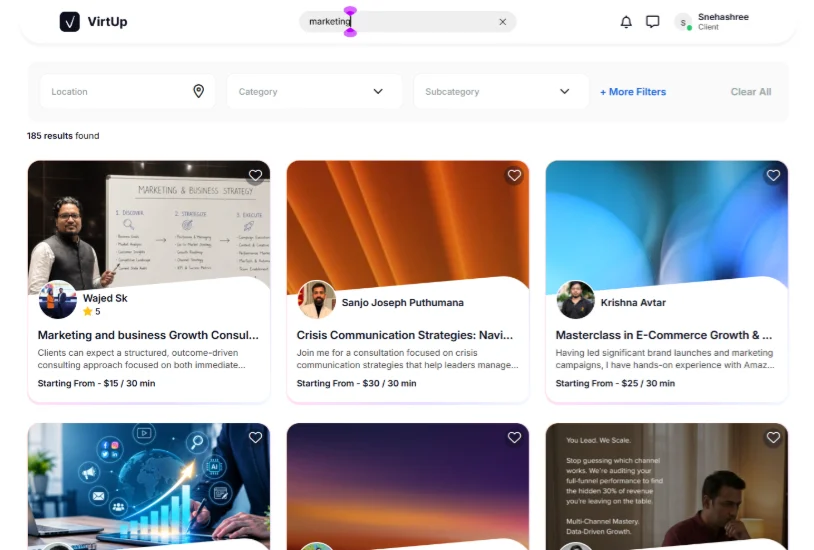Click the VirtUp logo icon

pyautogui.click(x=70, y=22)
